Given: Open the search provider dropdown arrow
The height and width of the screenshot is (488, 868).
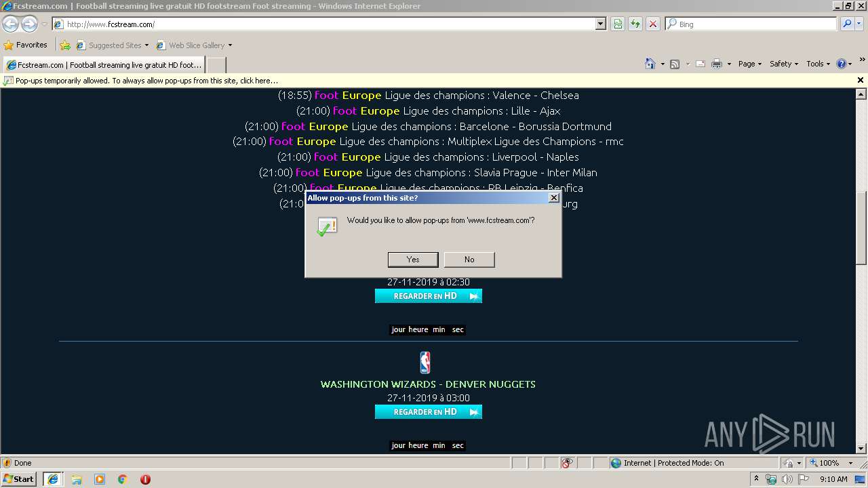Looking at the screenshot, I should tap(859, 24).
